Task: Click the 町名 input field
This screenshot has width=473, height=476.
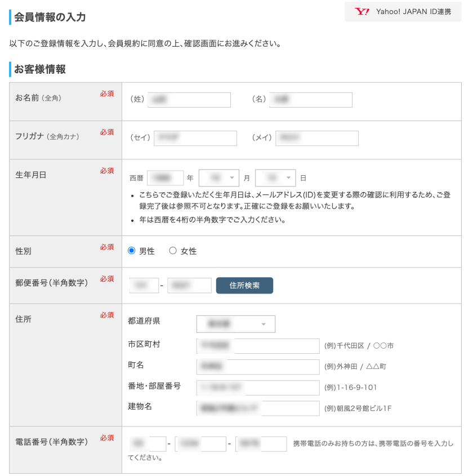Action: click(x=258, y=367)
